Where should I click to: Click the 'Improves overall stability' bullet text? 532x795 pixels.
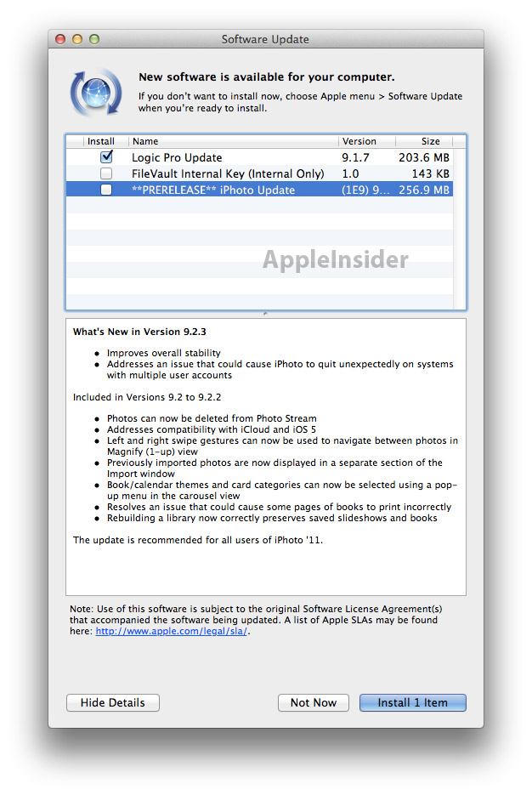click(164, 353)
